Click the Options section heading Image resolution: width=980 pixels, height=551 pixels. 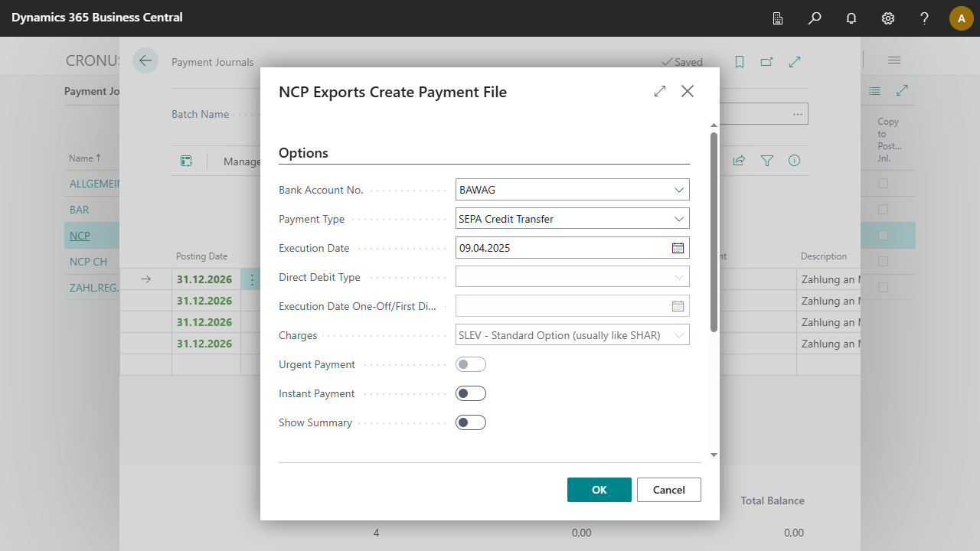point(303,153)
